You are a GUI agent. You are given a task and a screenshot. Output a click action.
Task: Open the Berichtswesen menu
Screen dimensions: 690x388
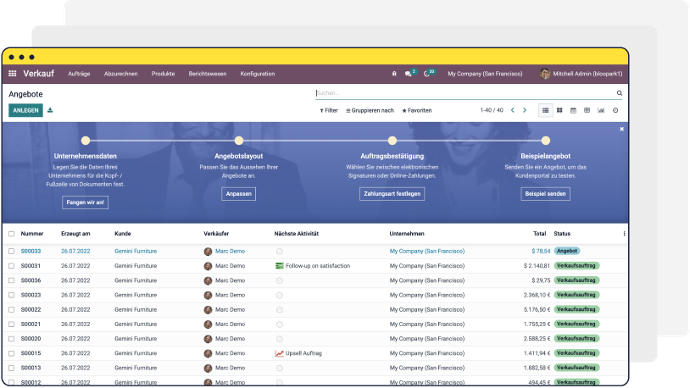pyautogui.click(x=208, y=74)
